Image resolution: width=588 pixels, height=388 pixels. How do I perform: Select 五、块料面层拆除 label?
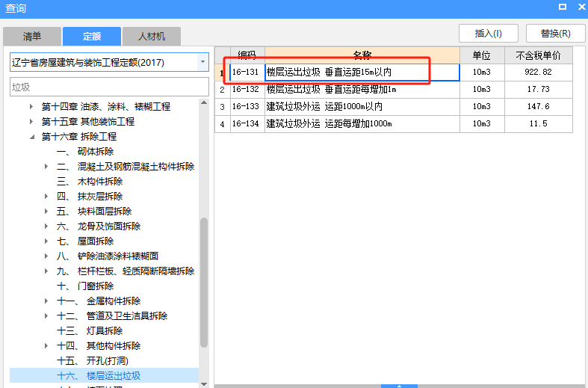pyautogui.click(x=94, y=212)
